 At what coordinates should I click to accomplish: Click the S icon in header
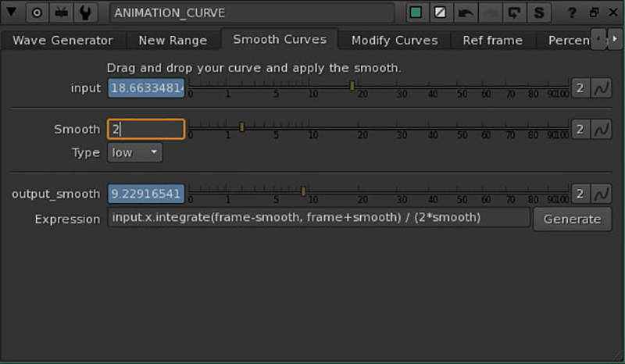tap(538, 12)
